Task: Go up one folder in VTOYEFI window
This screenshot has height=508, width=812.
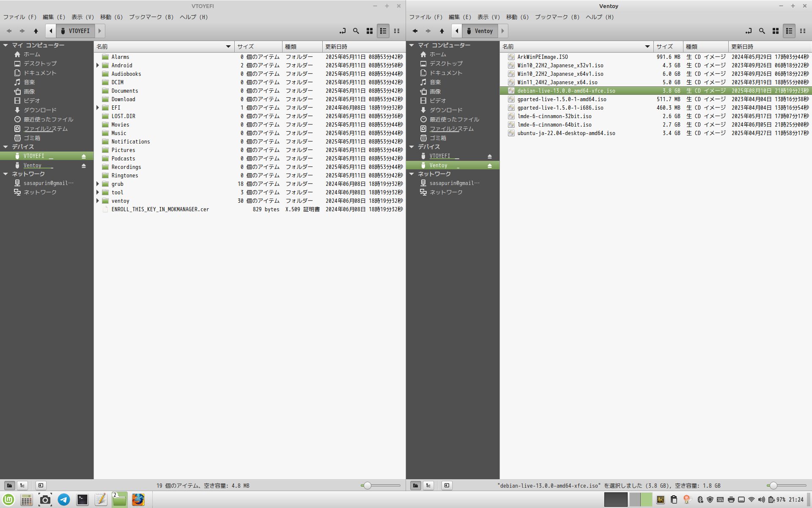Action: [36, 31]
